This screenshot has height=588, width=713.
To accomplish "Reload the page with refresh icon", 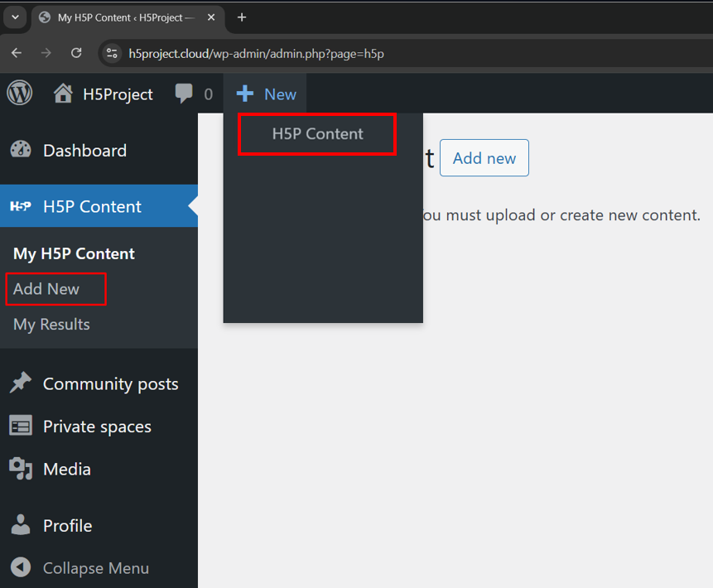I will click(76, 53).
